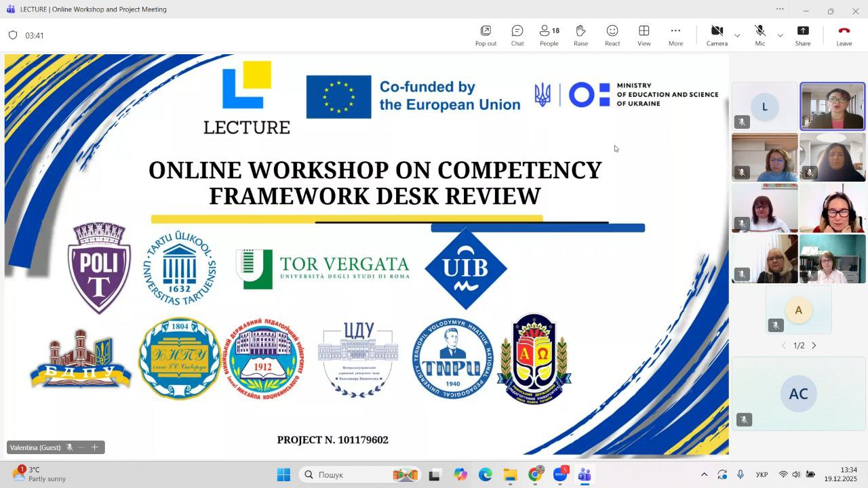Show the People participants list
This screenshot has width=868, height=488.
pos(549,35)
